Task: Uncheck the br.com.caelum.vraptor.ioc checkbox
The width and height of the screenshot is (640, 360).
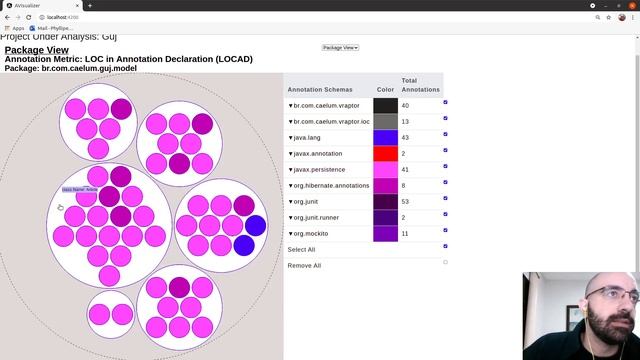Action: tap(445, 118)
